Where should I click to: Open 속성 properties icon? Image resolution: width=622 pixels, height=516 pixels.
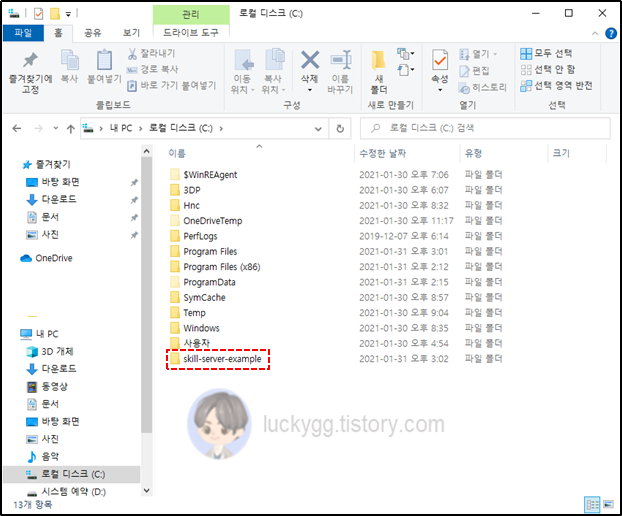pyautogui.click(x=440, y=61)
